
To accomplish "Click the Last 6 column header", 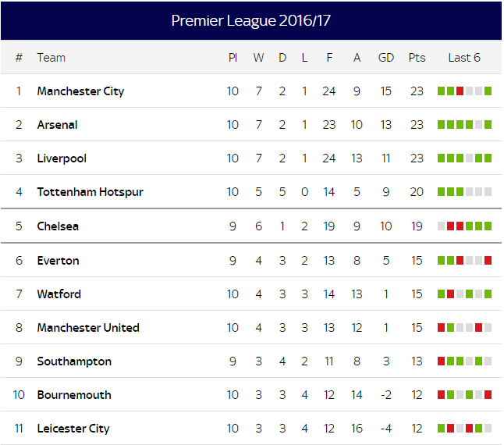I will click(464, 58).
